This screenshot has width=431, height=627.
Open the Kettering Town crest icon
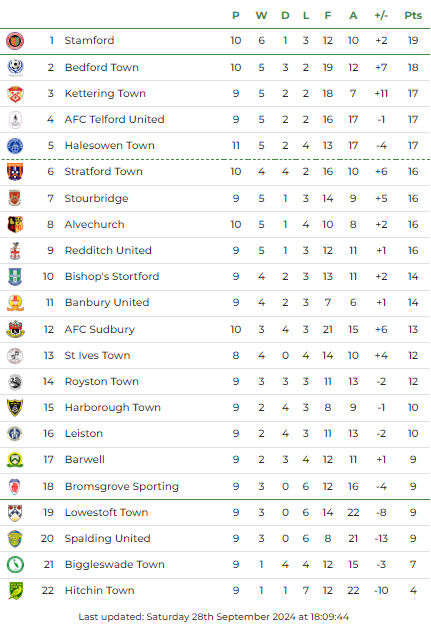[15, 94]
